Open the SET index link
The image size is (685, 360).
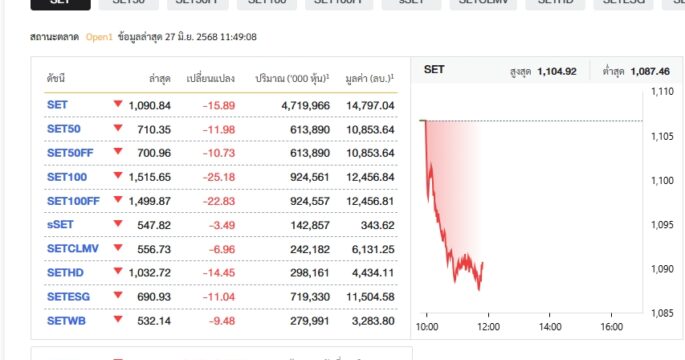(57, 105)
